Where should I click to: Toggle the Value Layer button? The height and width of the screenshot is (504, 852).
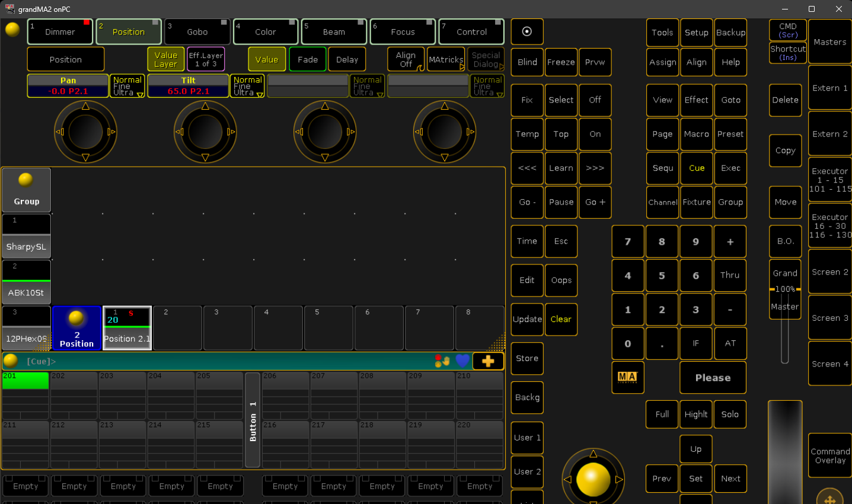click(166, 59)
